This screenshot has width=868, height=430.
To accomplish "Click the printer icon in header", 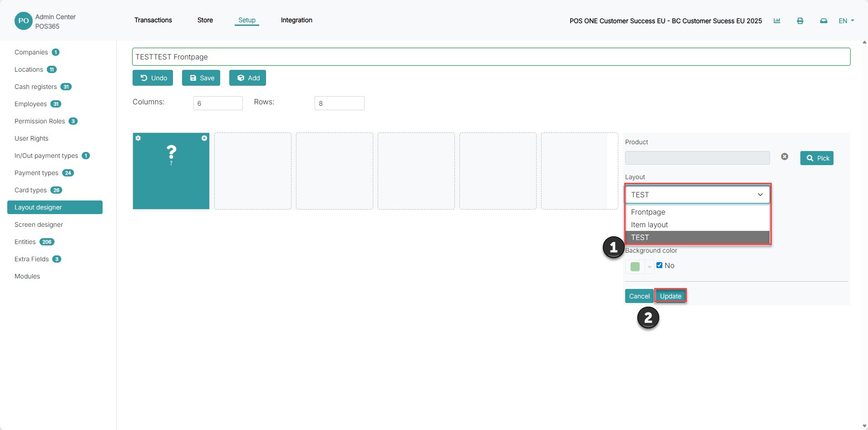I will coord(800,21).
